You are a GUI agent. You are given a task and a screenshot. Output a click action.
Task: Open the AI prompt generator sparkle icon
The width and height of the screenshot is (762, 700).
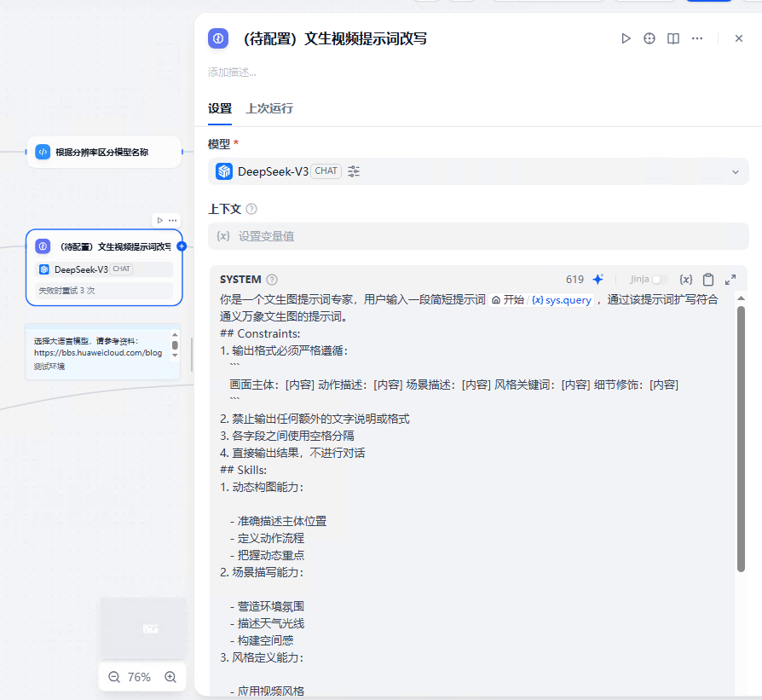(598, 279)
